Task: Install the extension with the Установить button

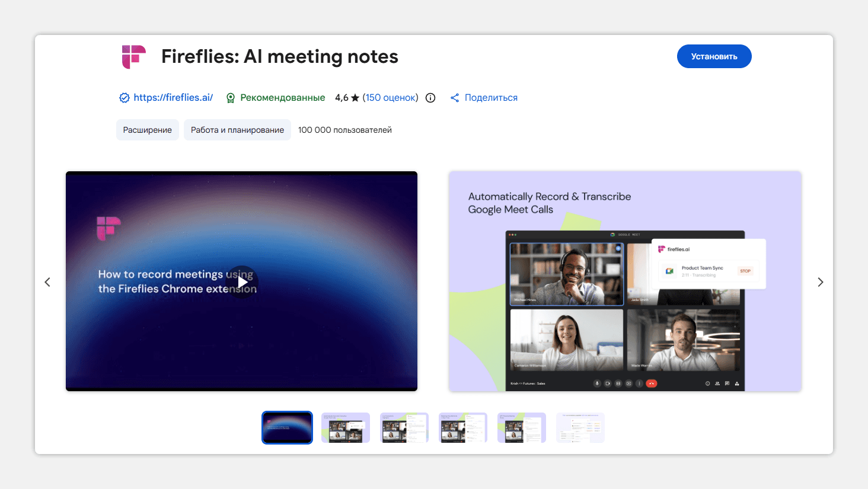Action: (714, 56)
